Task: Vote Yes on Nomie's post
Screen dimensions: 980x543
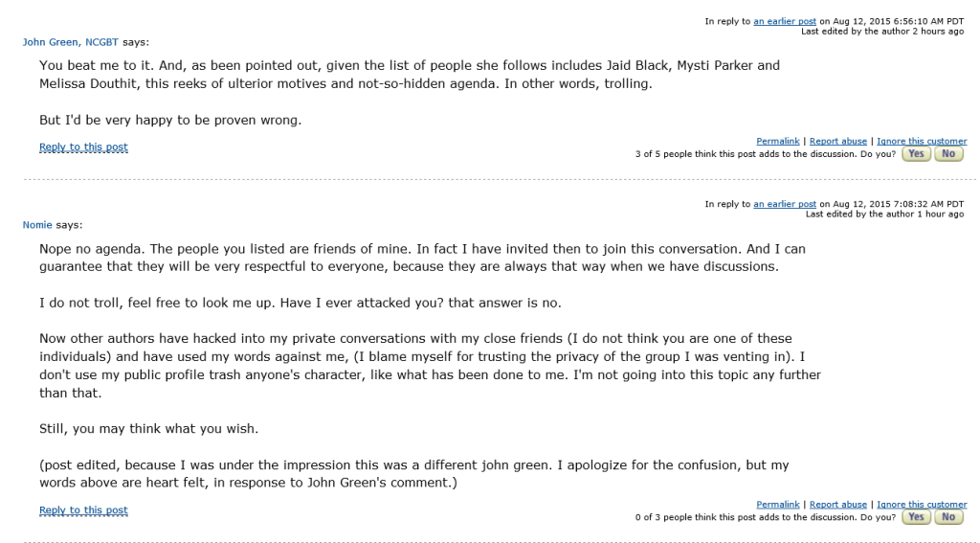Action: pyautogui.click(x=917, y=517)
